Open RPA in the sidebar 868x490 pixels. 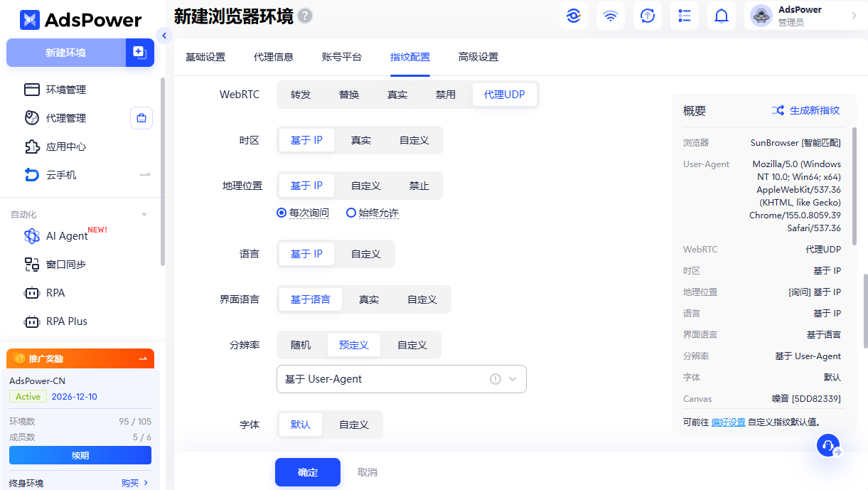pyautogui.click(x=55, y=293)
